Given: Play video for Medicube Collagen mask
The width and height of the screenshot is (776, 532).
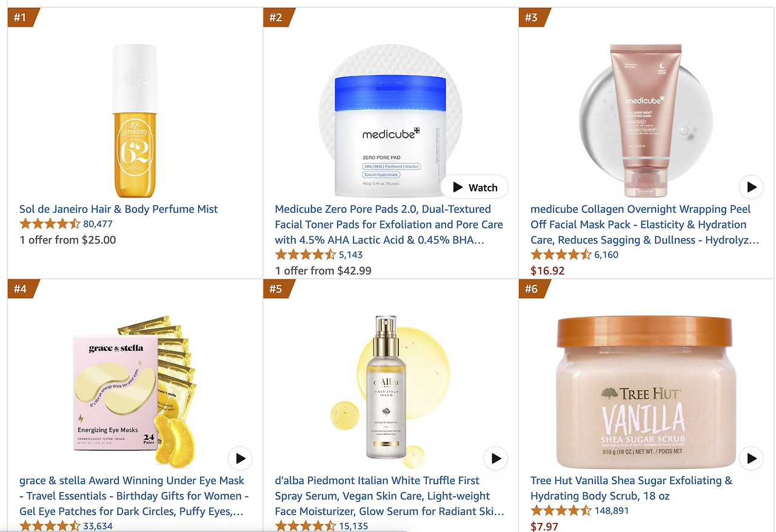Looking at the screenshot, I should (x=751, y=187).
